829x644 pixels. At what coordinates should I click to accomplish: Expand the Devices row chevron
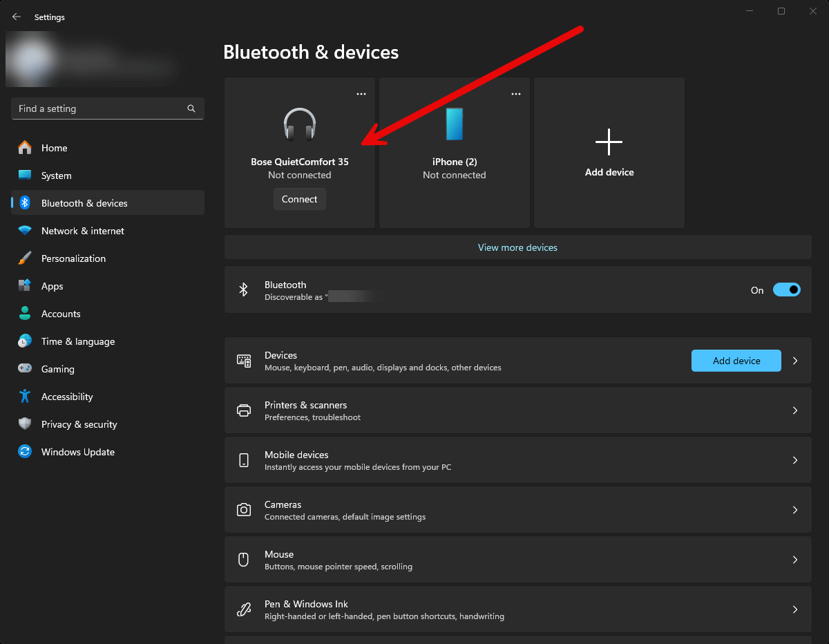pos(795,361)
